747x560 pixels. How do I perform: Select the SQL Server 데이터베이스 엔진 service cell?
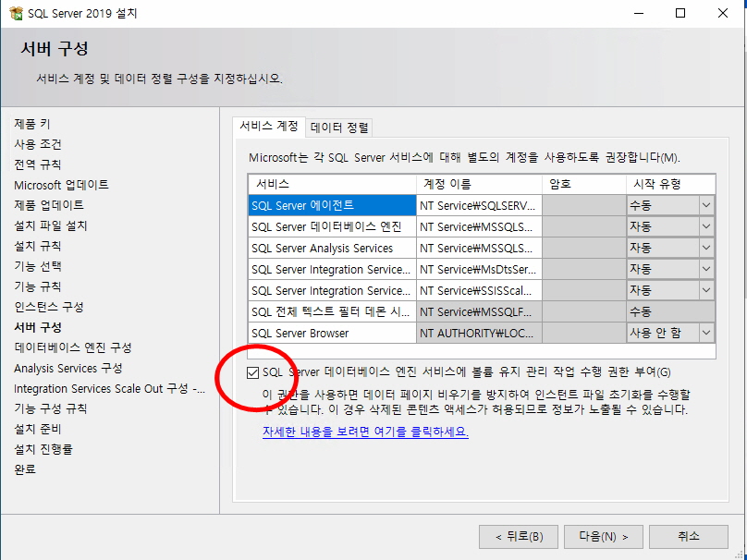332,226
